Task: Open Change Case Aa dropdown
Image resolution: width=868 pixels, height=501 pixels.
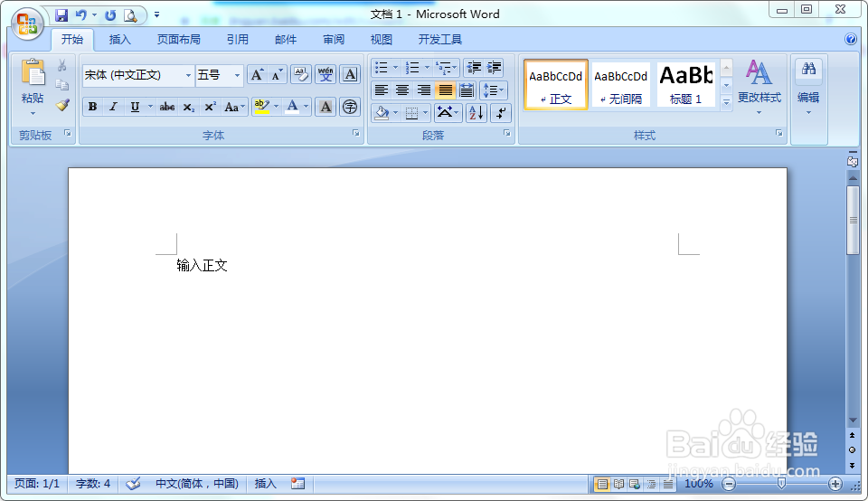Action: [x=235, y=107]
